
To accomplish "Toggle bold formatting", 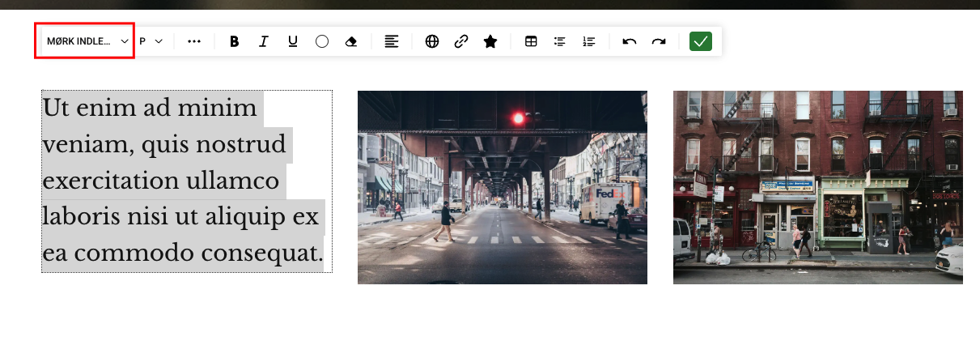I will pyautogui.click(x=235, y=41).
